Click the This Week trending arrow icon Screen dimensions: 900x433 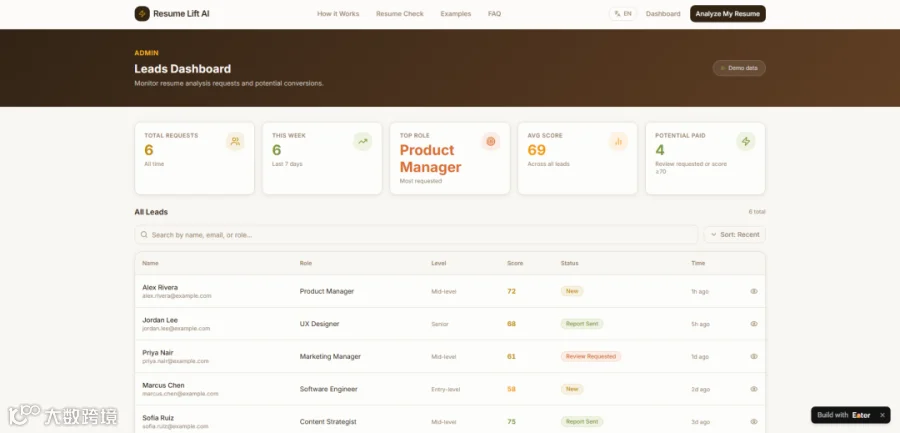click(363, 141)
